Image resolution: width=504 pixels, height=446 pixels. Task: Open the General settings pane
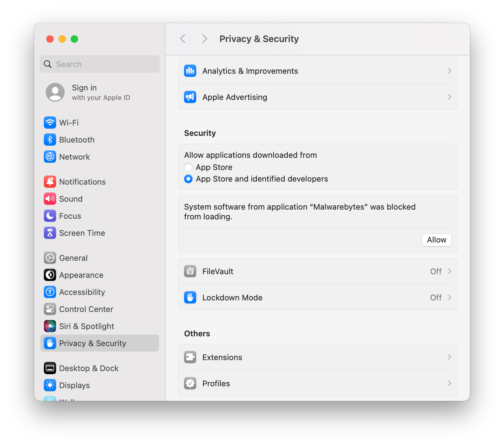tap(73, 258)
